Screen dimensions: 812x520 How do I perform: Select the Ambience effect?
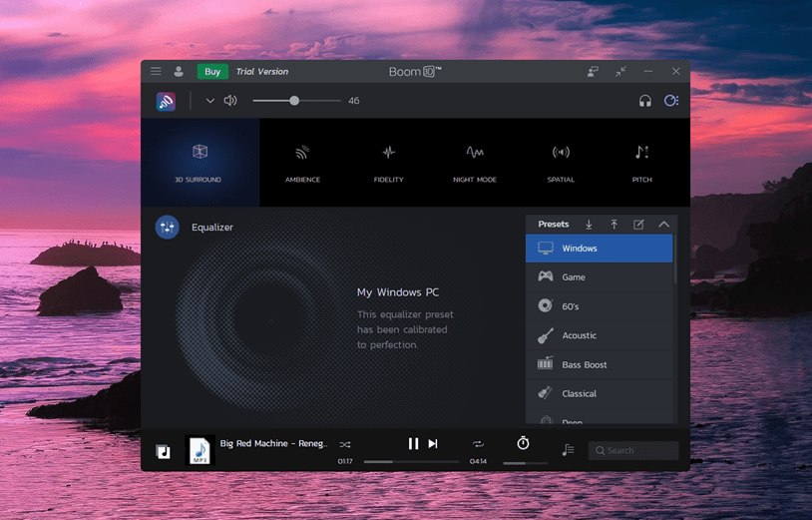pos(302,163)
